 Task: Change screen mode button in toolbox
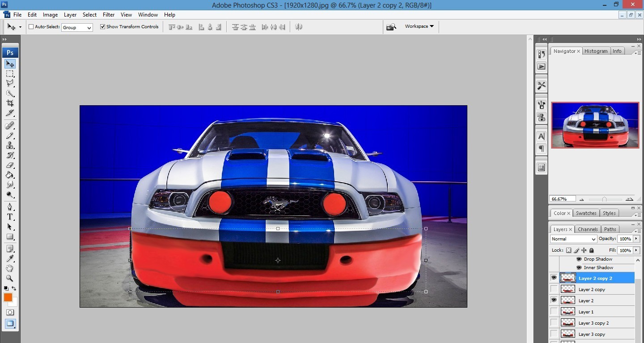10,323
